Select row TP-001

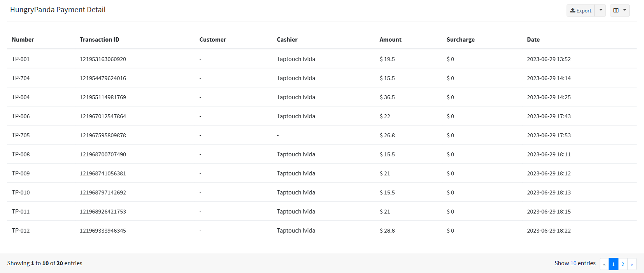pos(322,59)
